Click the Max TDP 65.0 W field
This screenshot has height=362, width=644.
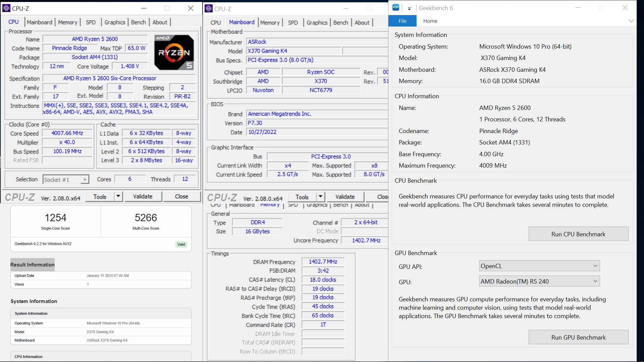[137, 48]
